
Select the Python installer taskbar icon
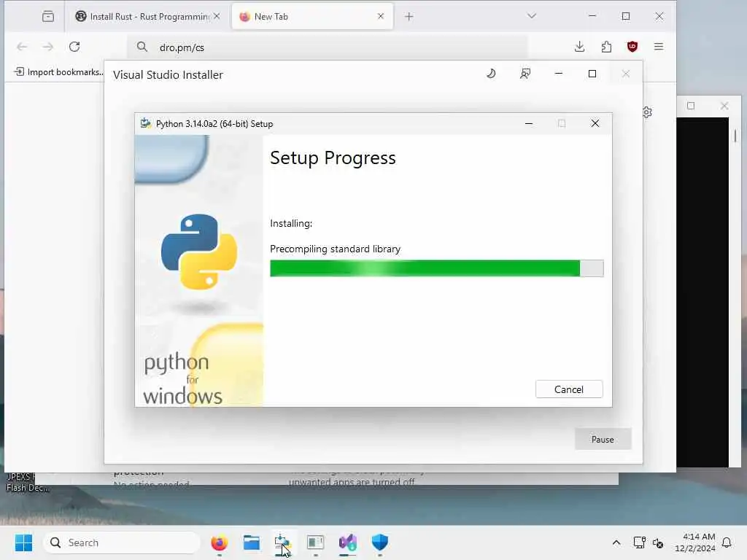point(284,542)
